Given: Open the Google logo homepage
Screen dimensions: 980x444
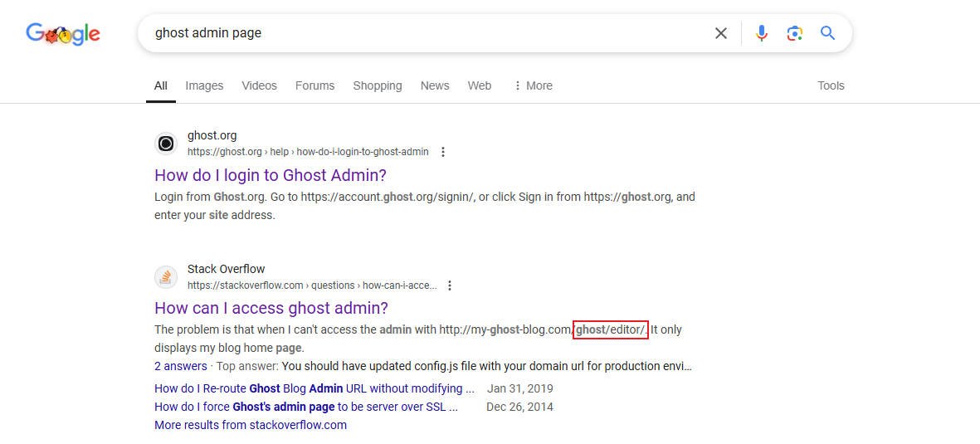Looking at the screenshot, I should point(63,34).
